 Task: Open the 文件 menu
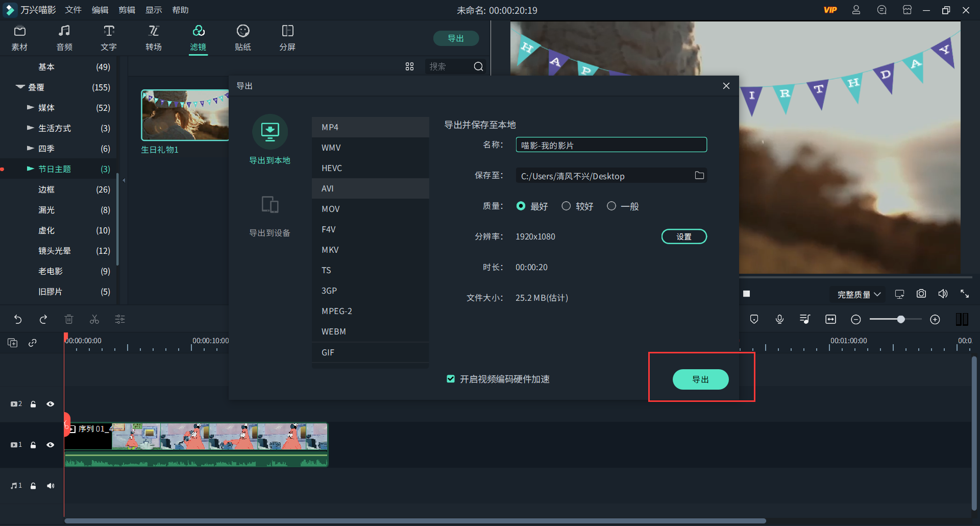pyautogui.click(x=72, y=10)
